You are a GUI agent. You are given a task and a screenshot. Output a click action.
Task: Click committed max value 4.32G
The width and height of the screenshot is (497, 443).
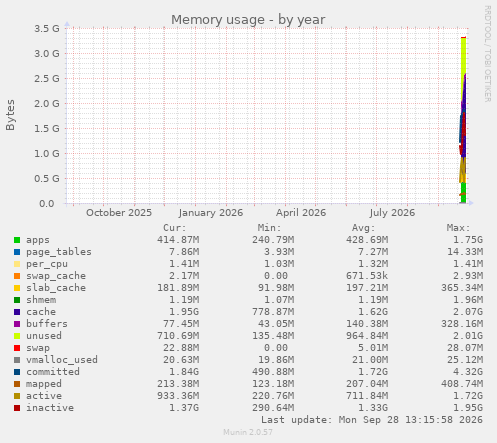468,372
